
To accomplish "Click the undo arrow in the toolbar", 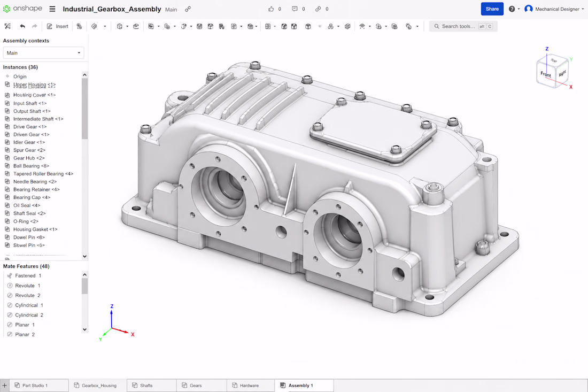I will [x=22, y=26].
